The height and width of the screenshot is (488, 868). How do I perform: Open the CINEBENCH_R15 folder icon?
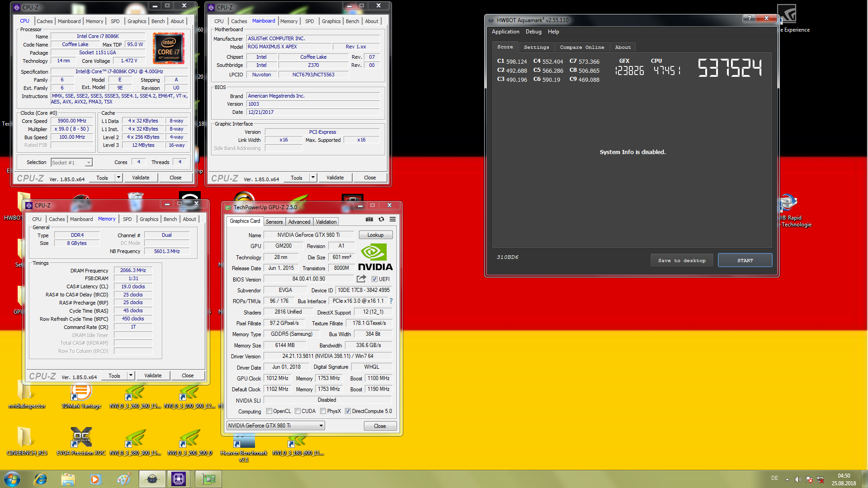click(x=27, y=441)
